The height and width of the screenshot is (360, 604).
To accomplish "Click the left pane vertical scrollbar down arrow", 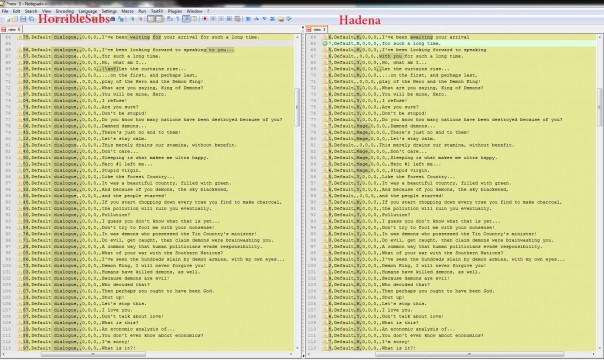I will pos(297,348).
